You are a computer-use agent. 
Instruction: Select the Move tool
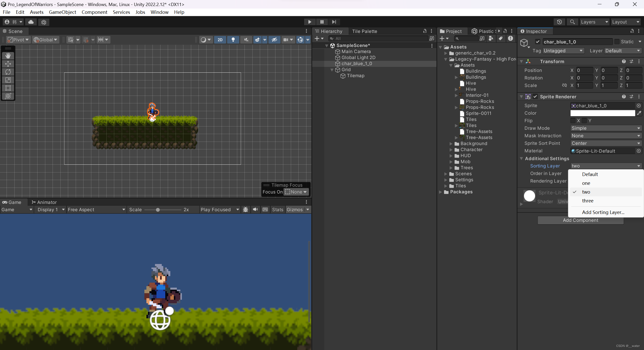coord(8,64)
